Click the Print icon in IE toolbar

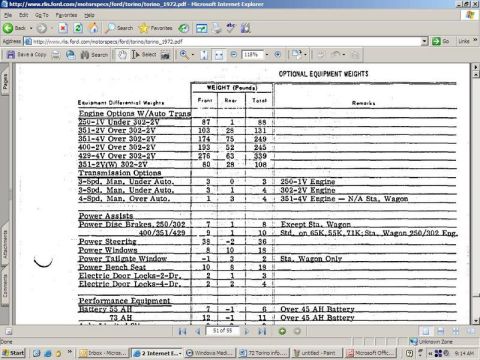[x=217, y=28]
